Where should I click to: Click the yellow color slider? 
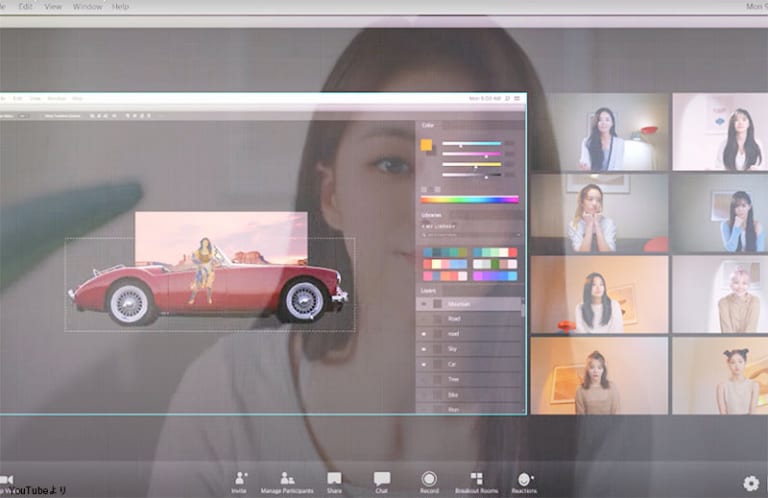point(472,165)
